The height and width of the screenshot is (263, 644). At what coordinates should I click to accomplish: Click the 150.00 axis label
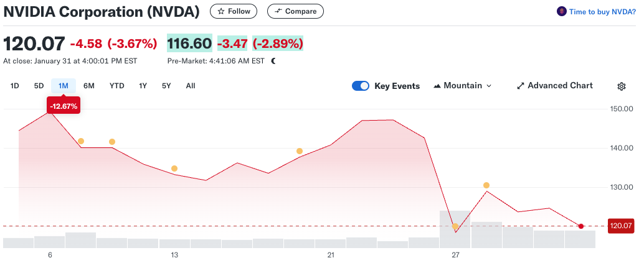point(620,109)
